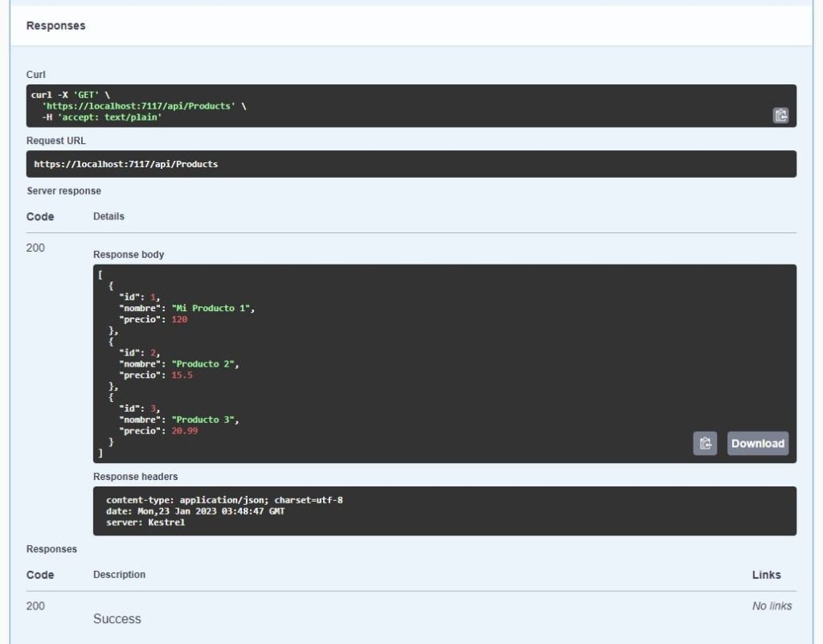Select the Request URL text box

click(x=411, y=164)
